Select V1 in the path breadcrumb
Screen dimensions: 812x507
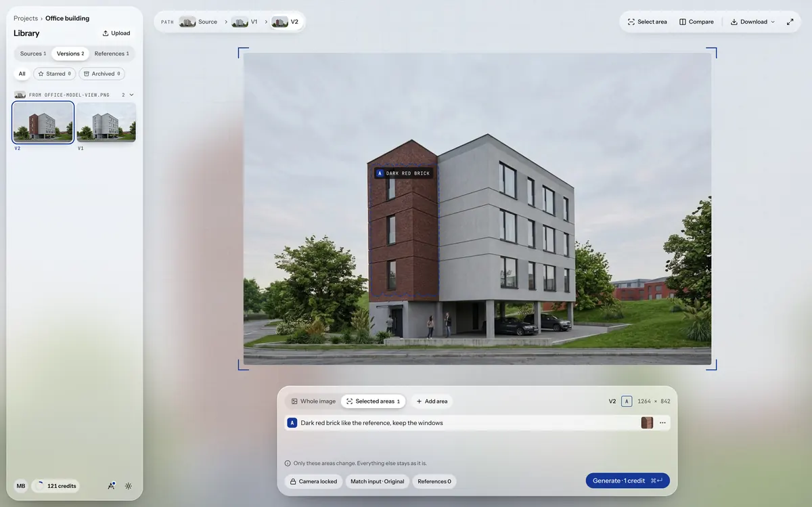tap(244, 22)
